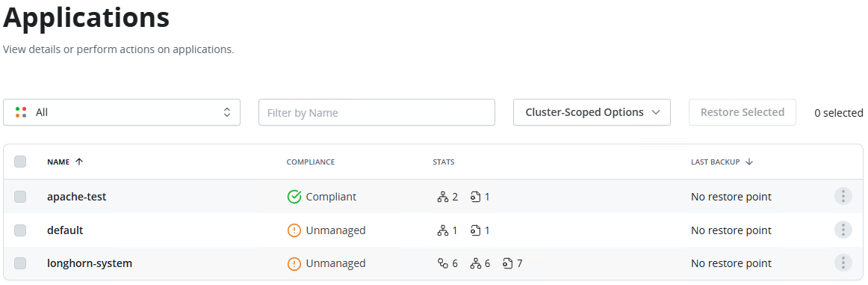Open the apache-test application
The image size is (868, 285).
click(76, 196)
